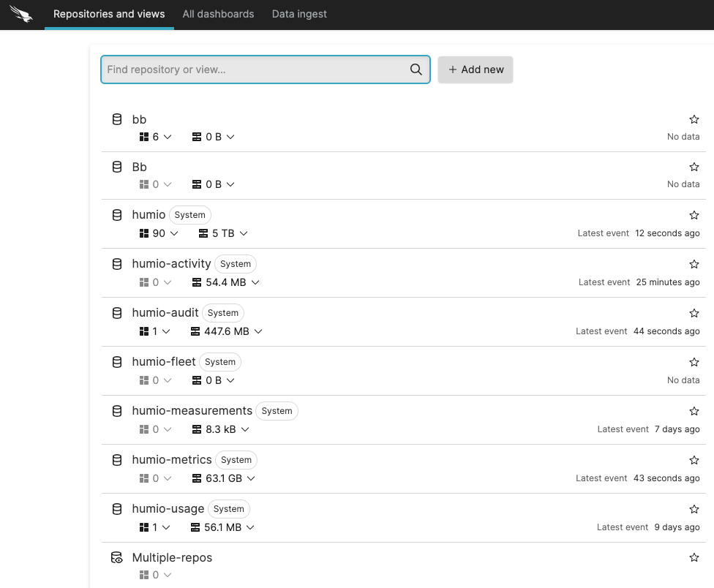714x588 pixels.
Task: Click the CrowdStrike falcon logo
Action: pos(21,14)
